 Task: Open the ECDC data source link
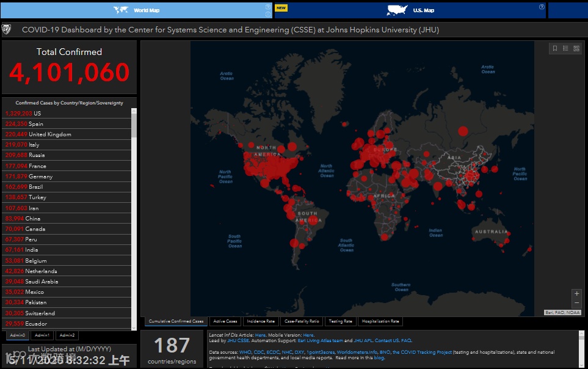tap(273, 352)
